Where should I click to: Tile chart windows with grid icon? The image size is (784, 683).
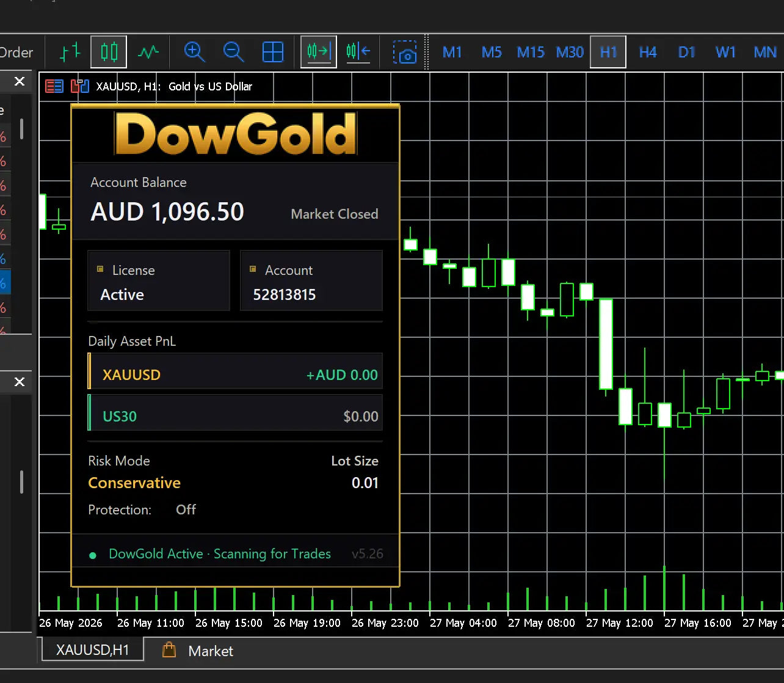(272, 52)
